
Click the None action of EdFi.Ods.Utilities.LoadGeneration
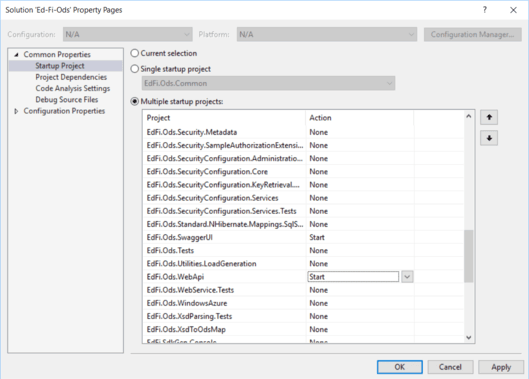[318, 264]
